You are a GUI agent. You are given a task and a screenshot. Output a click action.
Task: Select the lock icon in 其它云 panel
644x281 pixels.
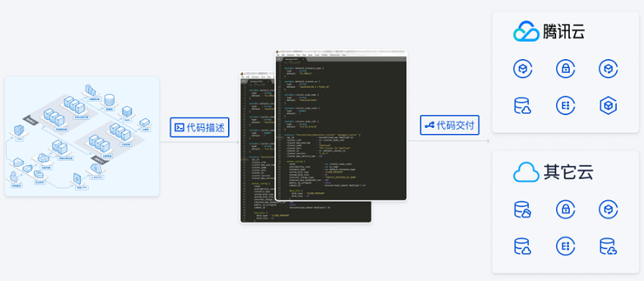tap(565, 209)
